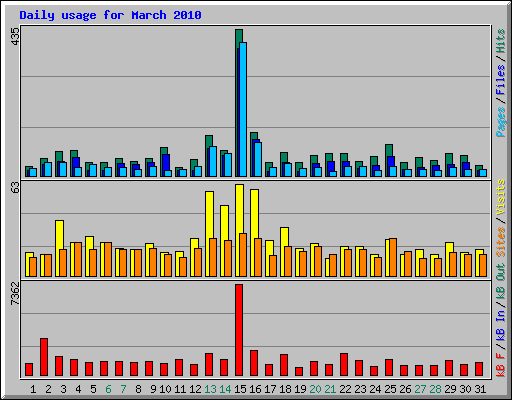The width and height of the screenshot is (512, 400).
Task: Select the yellow visits bar for day 13
Action: click(209, 234)
